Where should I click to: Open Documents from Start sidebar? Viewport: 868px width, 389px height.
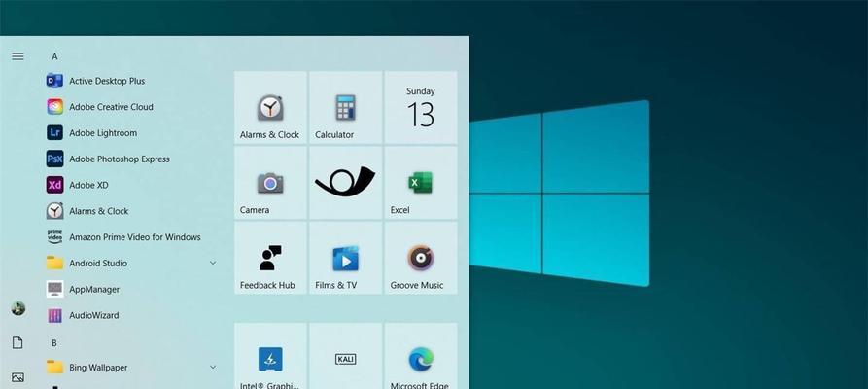(x=17, y=342)
